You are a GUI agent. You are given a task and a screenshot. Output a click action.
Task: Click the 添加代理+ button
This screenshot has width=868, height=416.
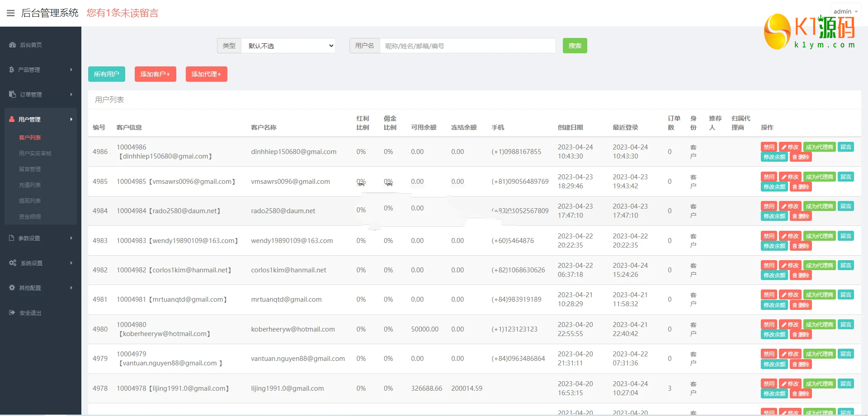pos(206,74)
